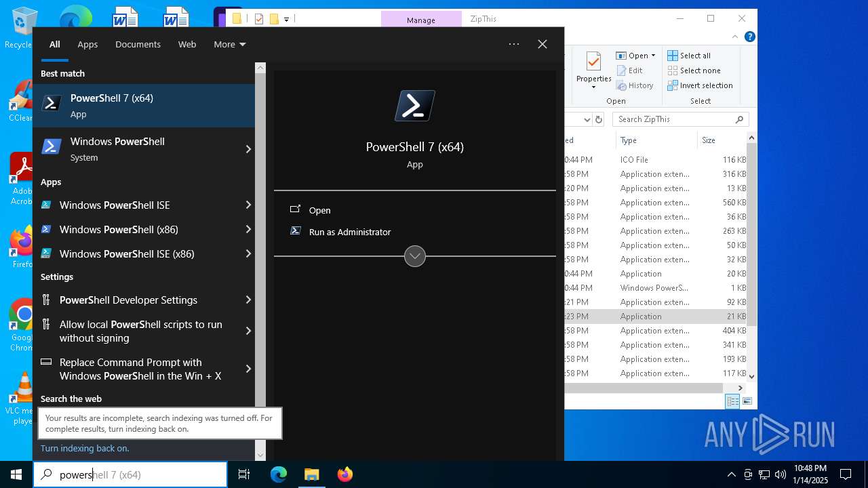Click the network tray icon
The width and height of the screenshot is (868, 488).
click(x=764, y=474)
